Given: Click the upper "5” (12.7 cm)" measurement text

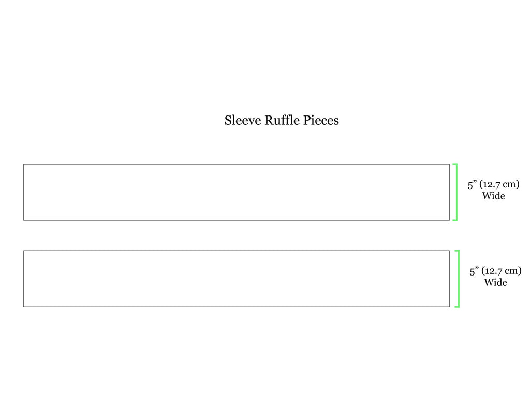Looking at the screenshot, I should click(493, 184).
